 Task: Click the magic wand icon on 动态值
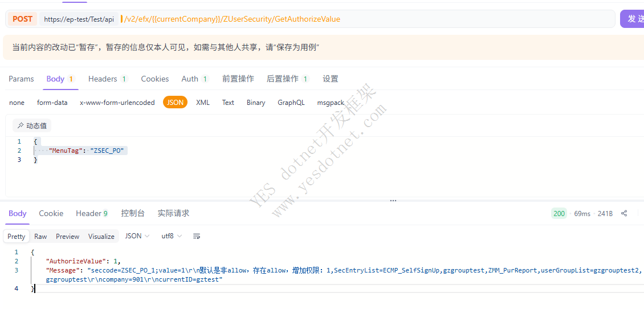20,126
